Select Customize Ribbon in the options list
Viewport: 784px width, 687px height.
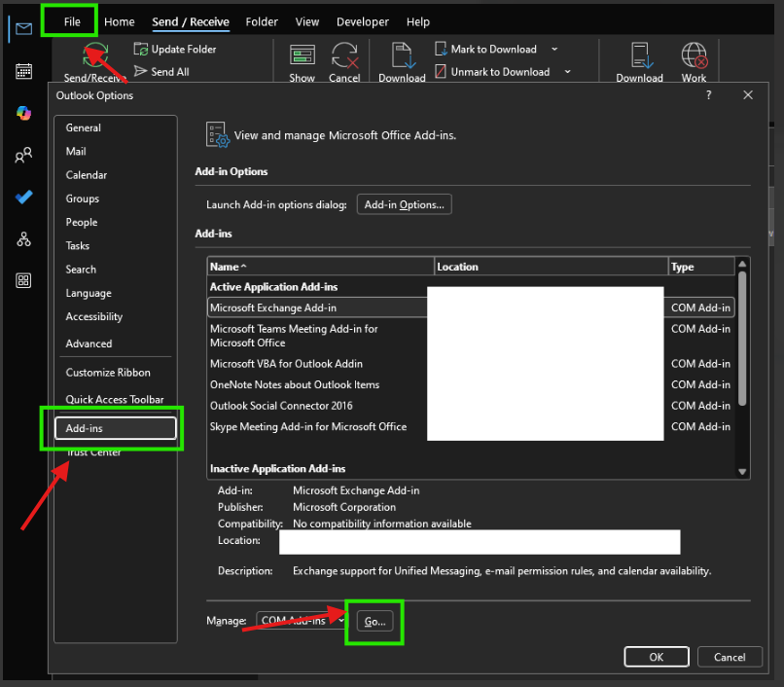pyautogui.click(x=116, y=373)
